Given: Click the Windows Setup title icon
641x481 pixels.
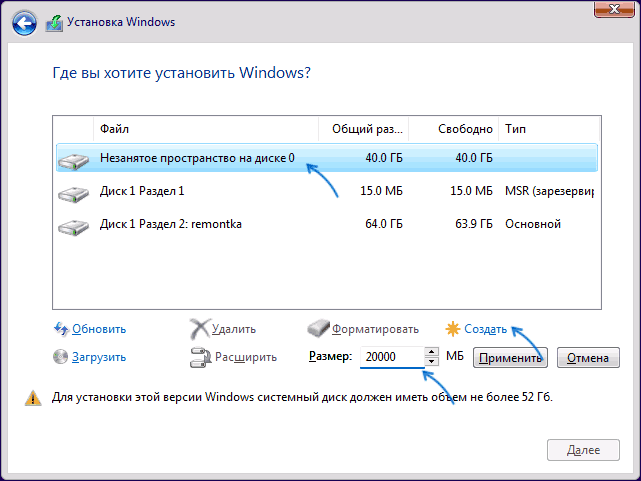Looking at the screenshot, I should [55, 23].
